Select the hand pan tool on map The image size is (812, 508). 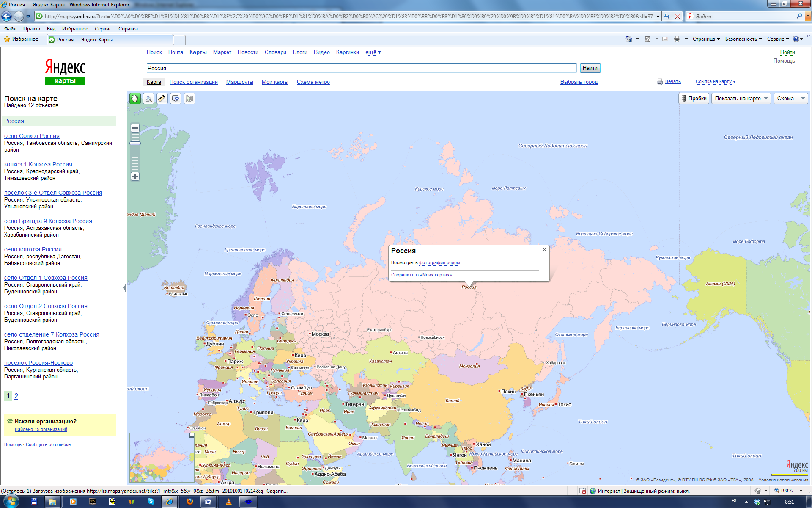pyautogui.click(x=134, y=99)
